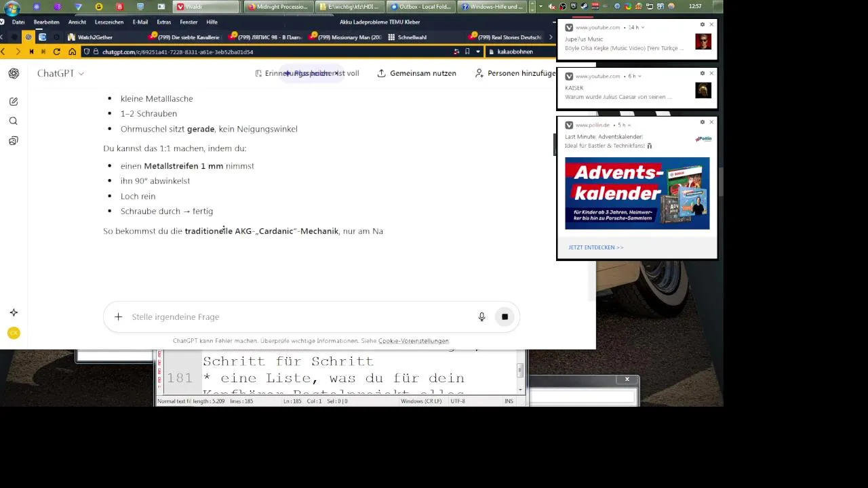
Task: Open the Datei menu
Action: point(18,22)
